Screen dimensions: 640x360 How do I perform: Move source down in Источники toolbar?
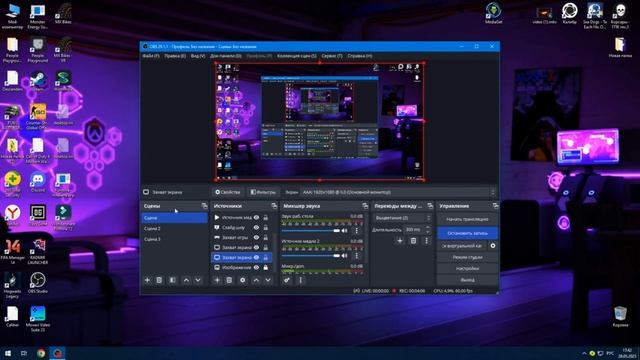pyautogui.click(x=268, y=280)
